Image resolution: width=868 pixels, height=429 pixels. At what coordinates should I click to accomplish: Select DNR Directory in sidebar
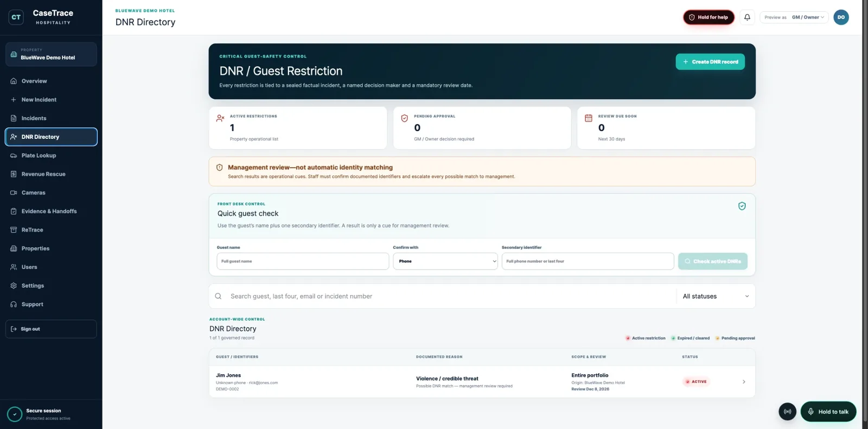pyautogui.click(x=51, y=137)
